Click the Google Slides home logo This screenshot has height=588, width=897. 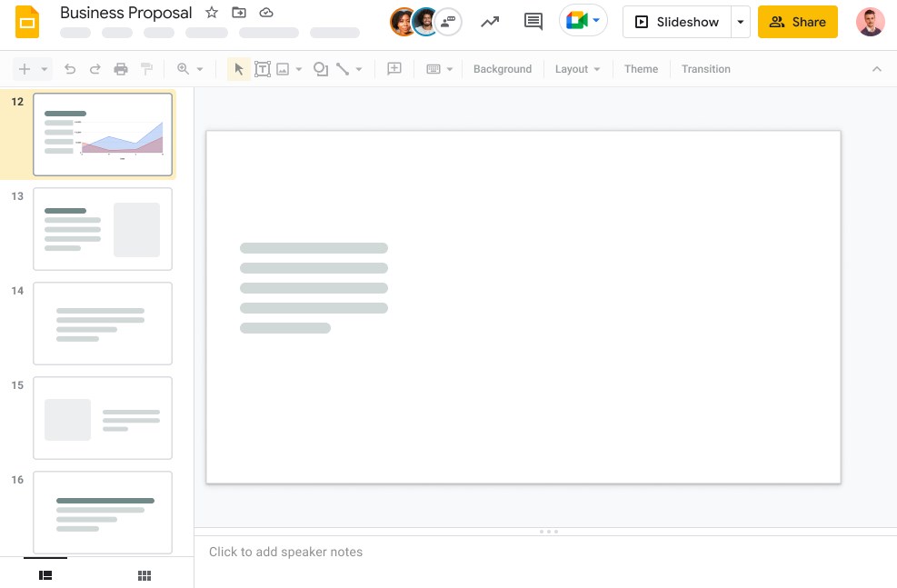point(27,22)
